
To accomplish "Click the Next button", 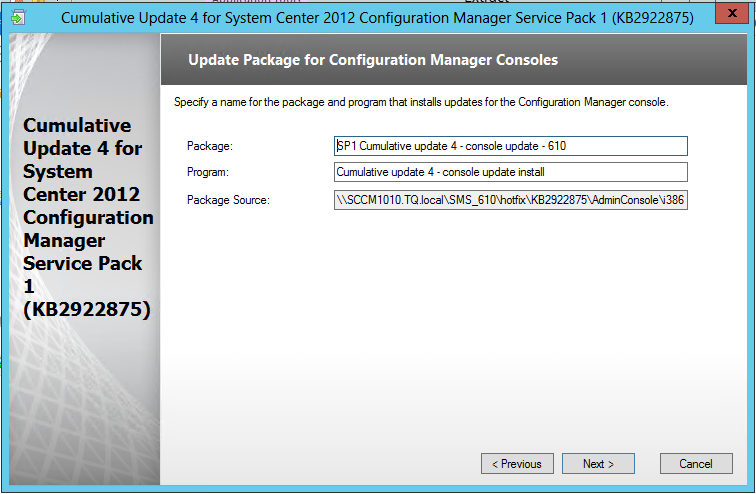I will tap(599, 464).
